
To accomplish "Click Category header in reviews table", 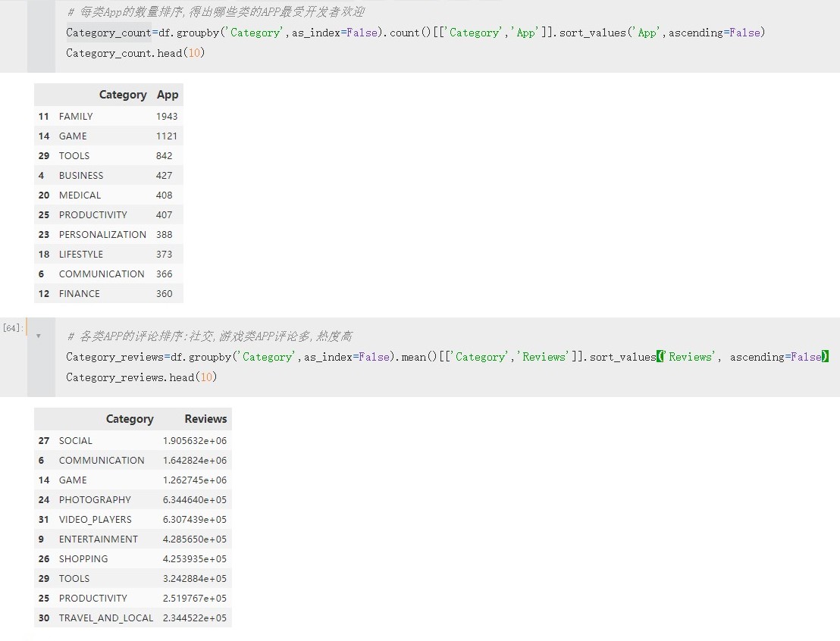I will [130, 419].
